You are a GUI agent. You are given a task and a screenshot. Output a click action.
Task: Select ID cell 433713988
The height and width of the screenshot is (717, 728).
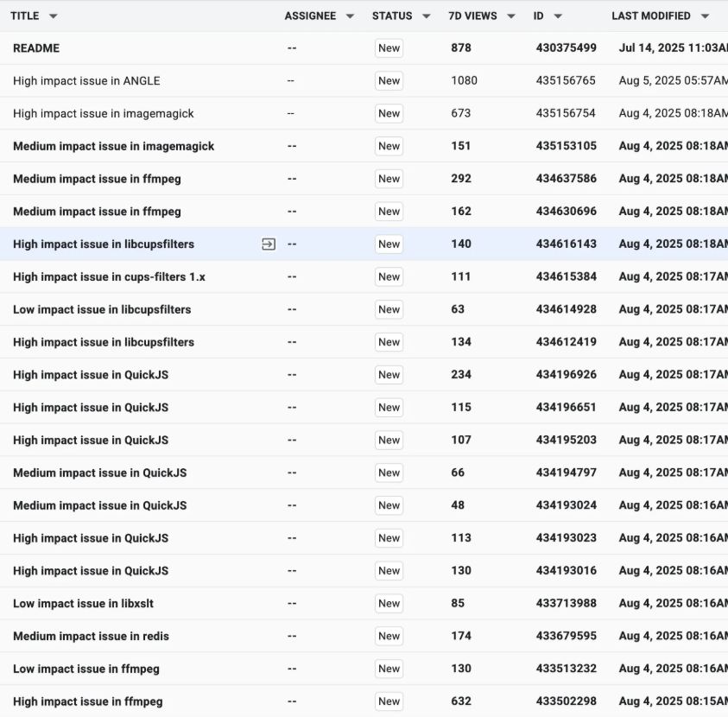(x=566, y=603)
